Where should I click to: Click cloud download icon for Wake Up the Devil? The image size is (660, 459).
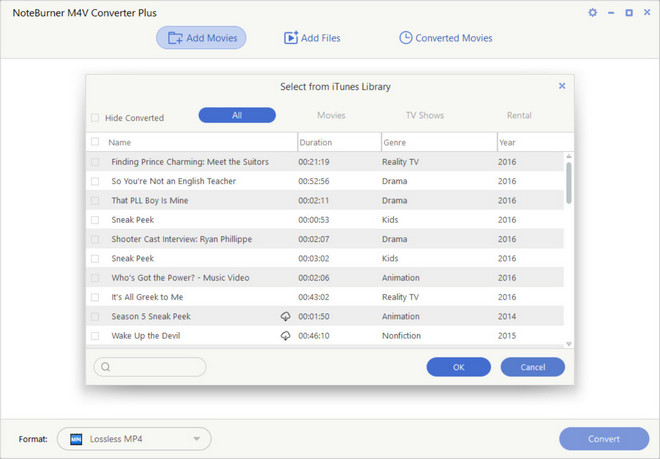point(285,335)
